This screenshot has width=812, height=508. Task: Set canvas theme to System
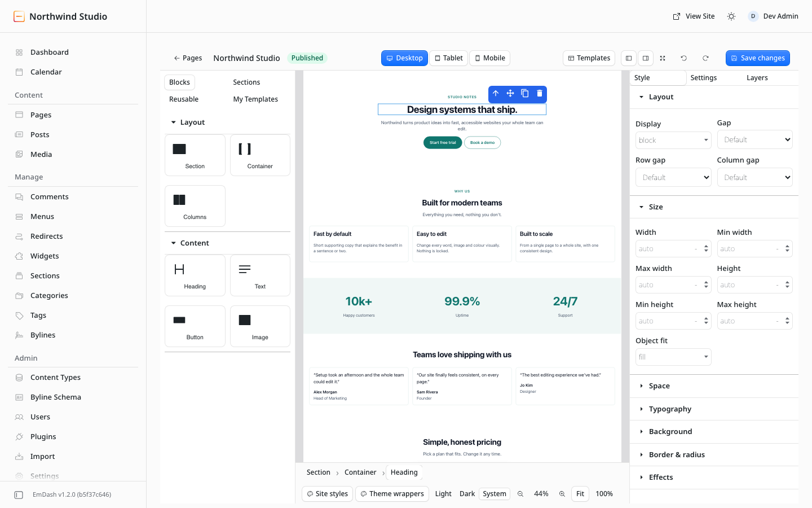click(495, 494)
